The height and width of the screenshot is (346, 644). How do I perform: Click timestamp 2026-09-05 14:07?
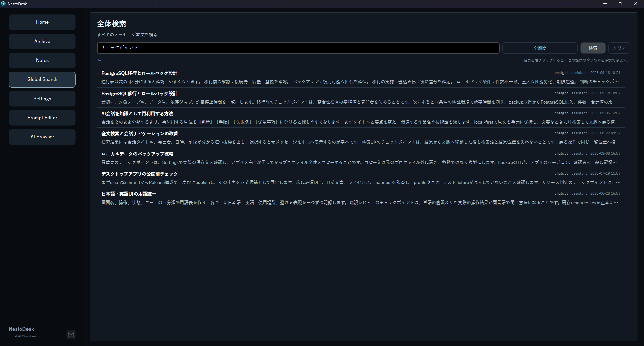(605, 113)
